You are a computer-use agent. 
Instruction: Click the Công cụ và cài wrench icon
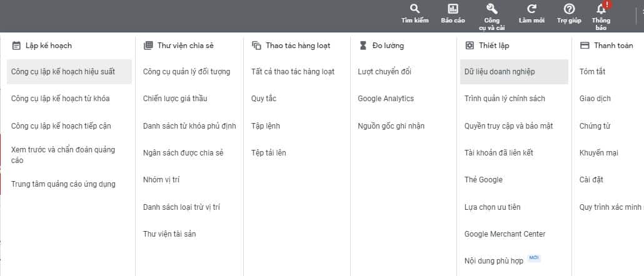click(x=491, y=9)
